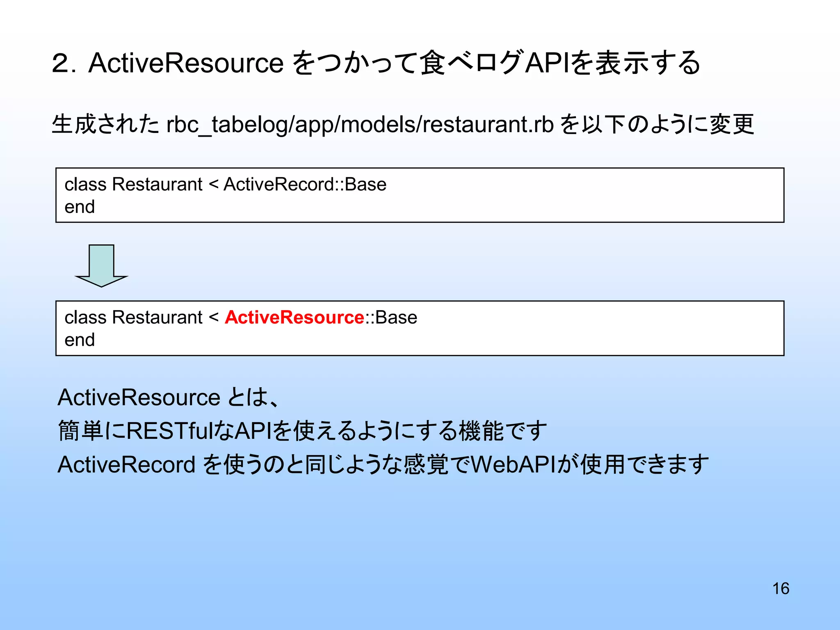Click 'class Restaurant < ActiveRecord::Base' code line
Screen dimensions: 840x630
pyautogui.click(x=226, y=184)
